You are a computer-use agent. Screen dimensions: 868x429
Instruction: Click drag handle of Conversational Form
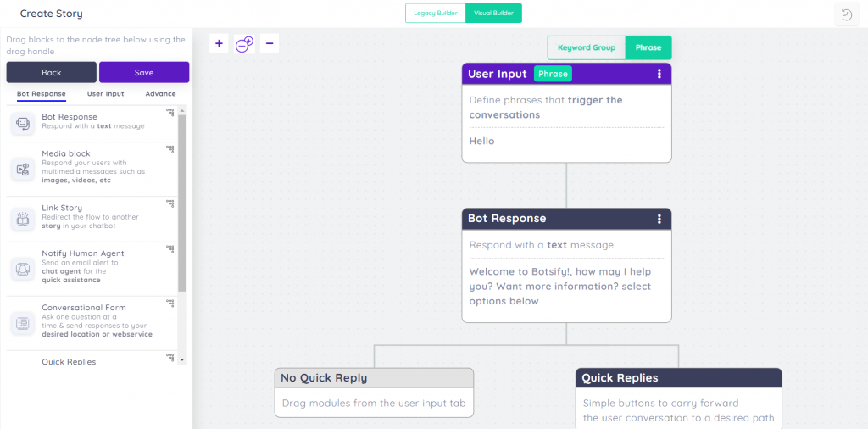pos(170,303)
